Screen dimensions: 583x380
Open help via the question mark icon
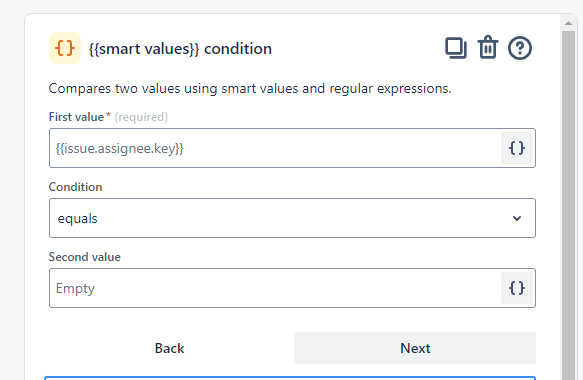(520, 48)
